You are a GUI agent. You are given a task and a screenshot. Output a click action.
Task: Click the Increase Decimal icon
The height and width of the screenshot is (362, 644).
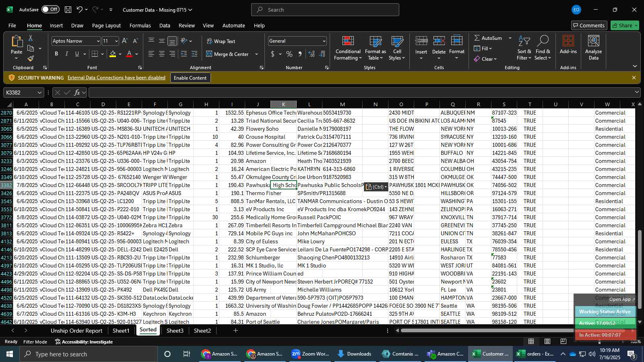(x=312, y=54)
